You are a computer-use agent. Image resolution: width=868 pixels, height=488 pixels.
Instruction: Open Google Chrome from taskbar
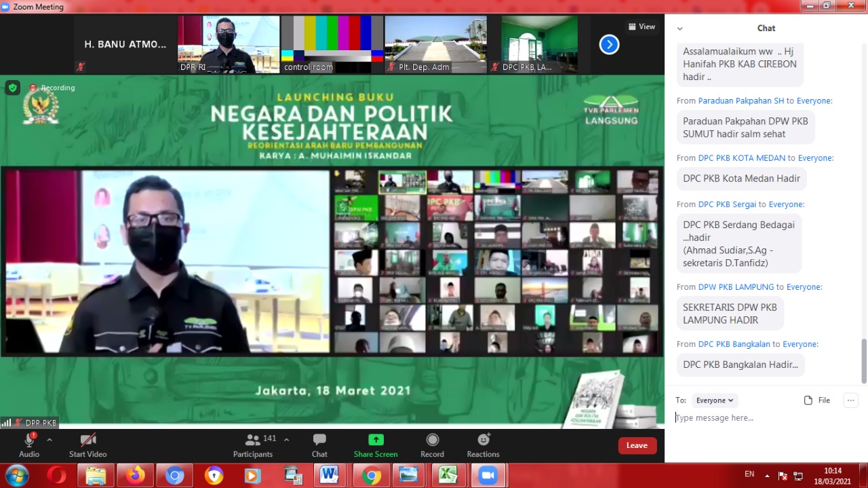click(371, 476)
